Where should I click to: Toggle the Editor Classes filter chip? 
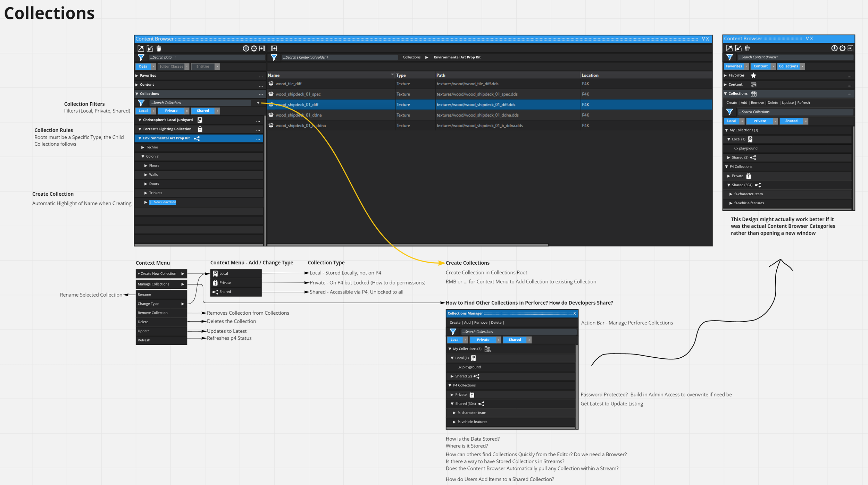point(171,67)
